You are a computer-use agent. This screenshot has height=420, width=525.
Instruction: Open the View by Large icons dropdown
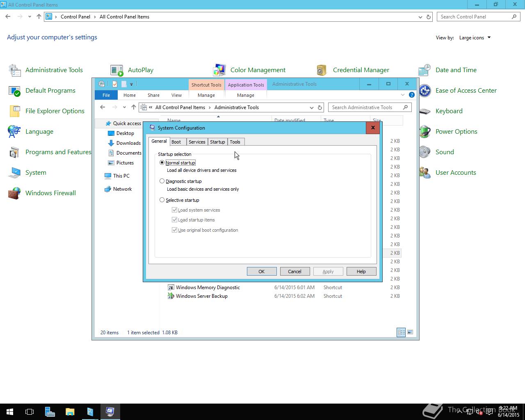click(475, 38)
